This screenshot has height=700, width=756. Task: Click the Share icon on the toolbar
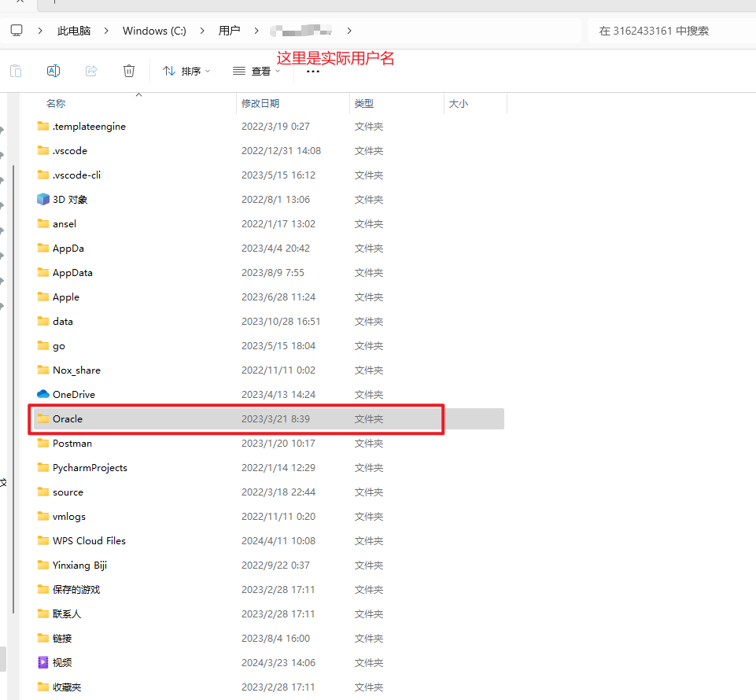[90, 70]
